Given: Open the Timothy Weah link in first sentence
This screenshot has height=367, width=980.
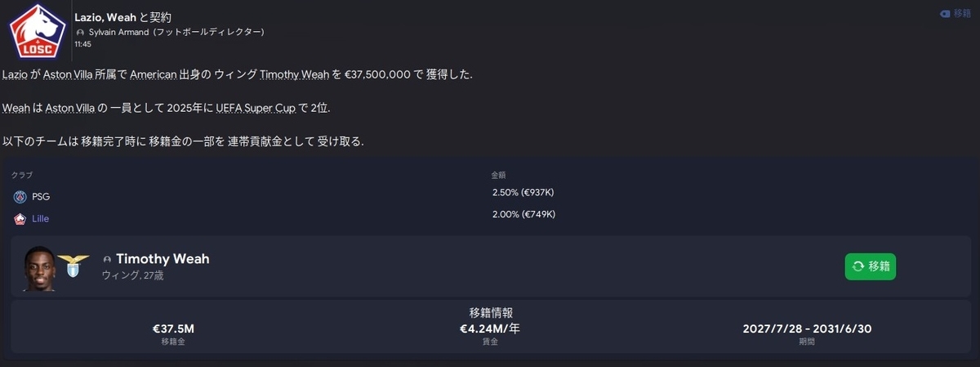Looking at the screenshot, I should coord(294,74).
